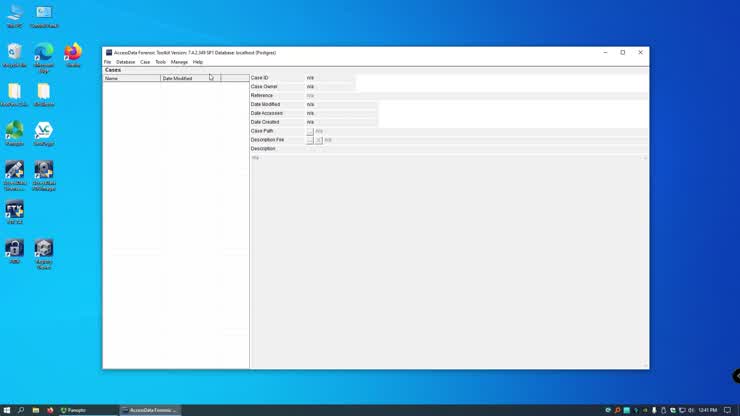Select the Recycle Bin desktop icon

coord(14,54)
